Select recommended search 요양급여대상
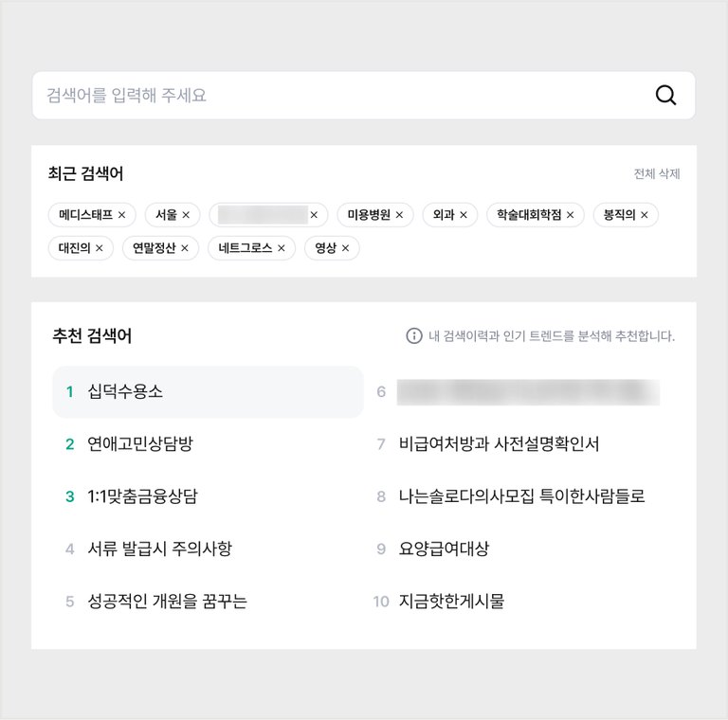The image size is (728, 720). pyautogui.click(x=444, y=549)
